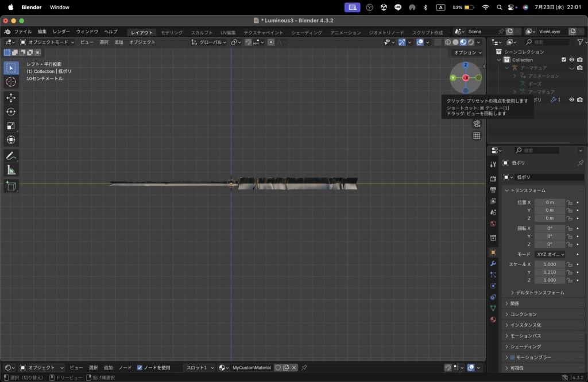This screenshot has height=382, width=588.
Task: Open the ファイル menu
Action: point(23,32)
